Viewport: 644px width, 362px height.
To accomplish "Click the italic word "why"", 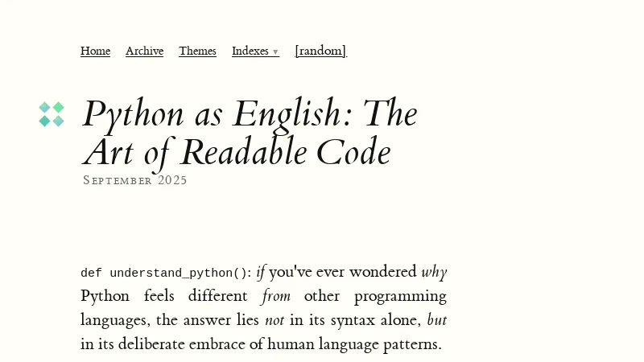I will coord(434,272).
